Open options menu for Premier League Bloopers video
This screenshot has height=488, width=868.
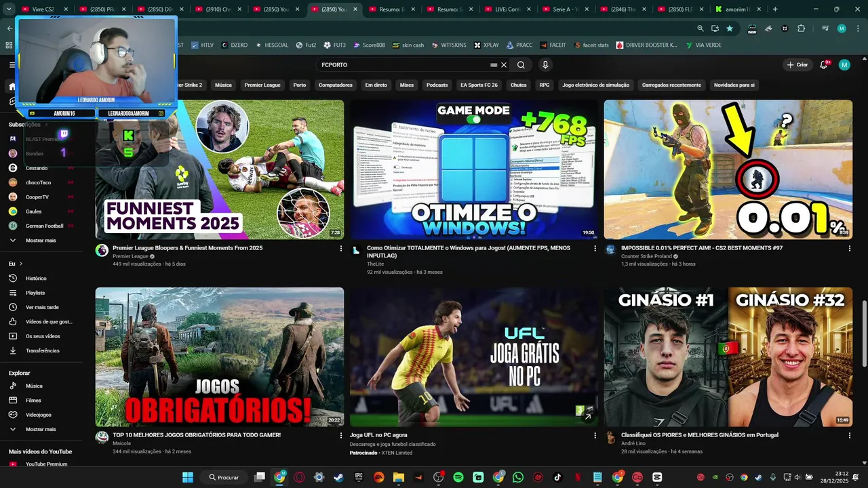click(x=341, y=249)
